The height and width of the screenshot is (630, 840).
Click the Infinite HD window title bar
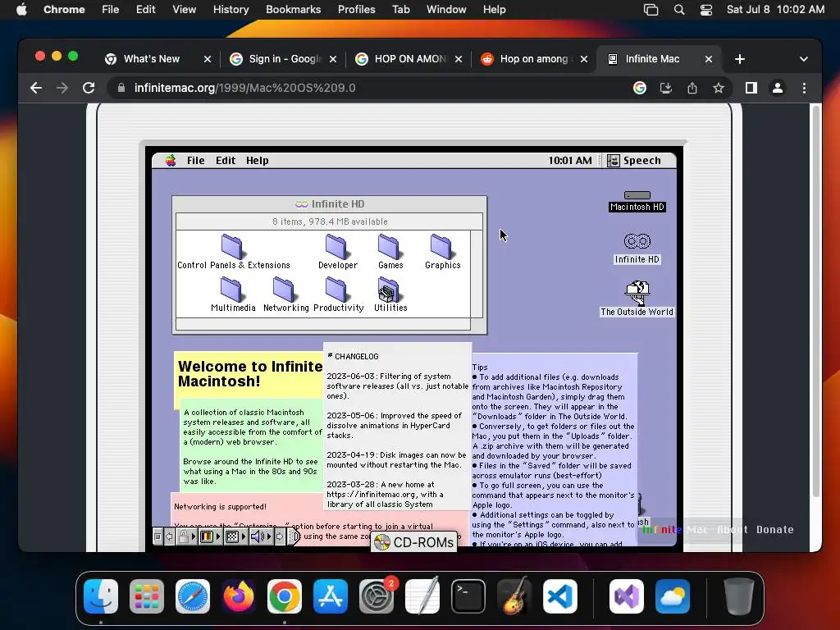[x=330, y=203]
